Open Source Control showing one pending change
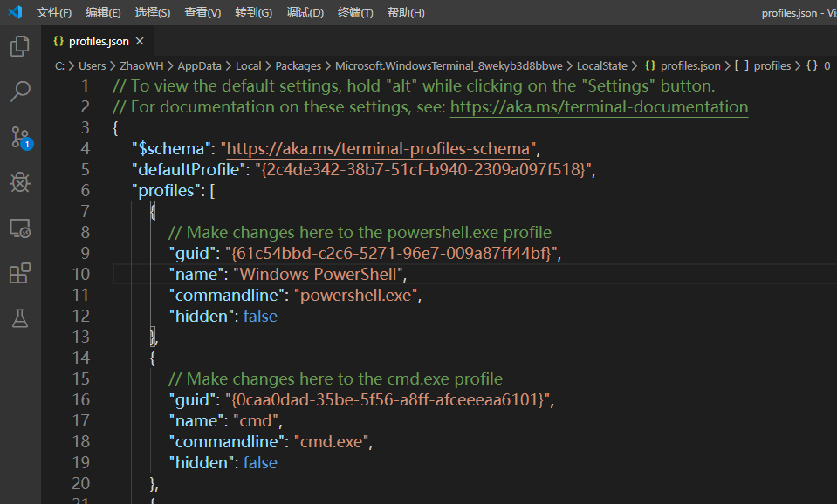The height and width of the screenshot is (504, 837). [19, 139]
